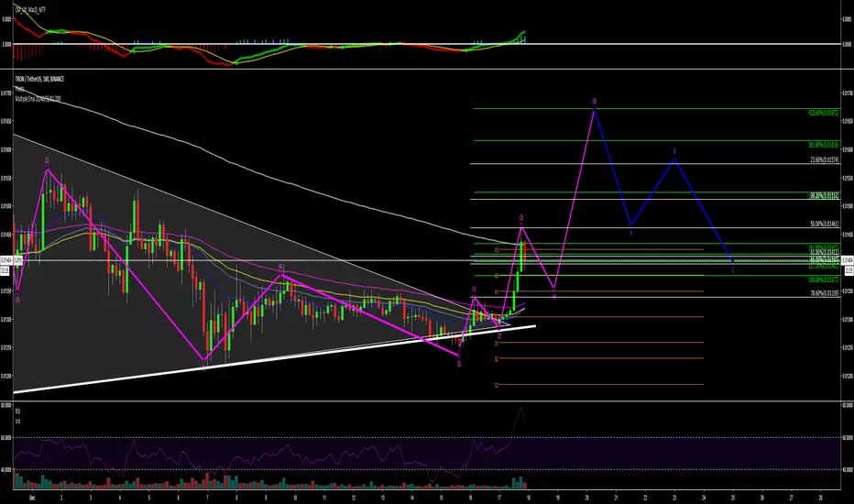Click the blue wave C endpoint label
Viewport: 854px width, 504px height.
733,269
